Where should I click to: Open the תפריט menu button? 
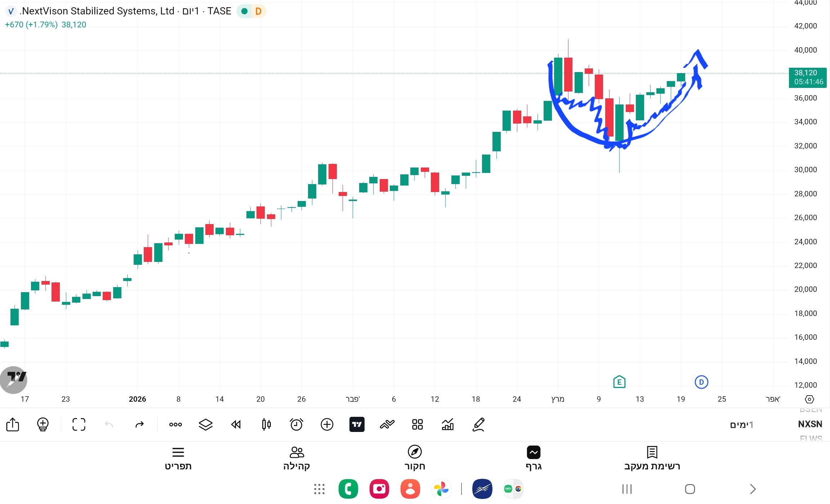tap(178, 458)
